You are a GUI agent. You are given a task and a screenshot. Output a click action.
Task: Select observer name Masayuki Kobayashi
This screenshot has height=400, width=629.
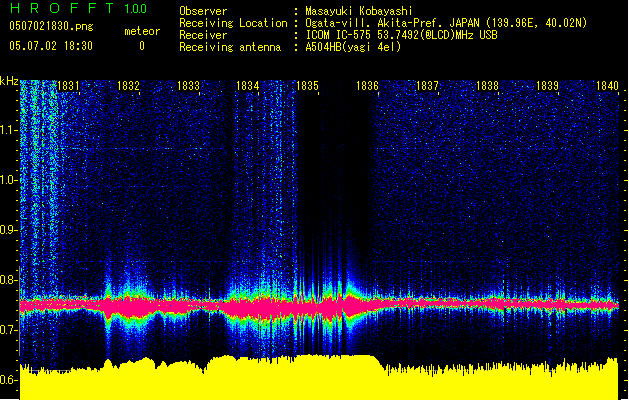tap(359, 11)
